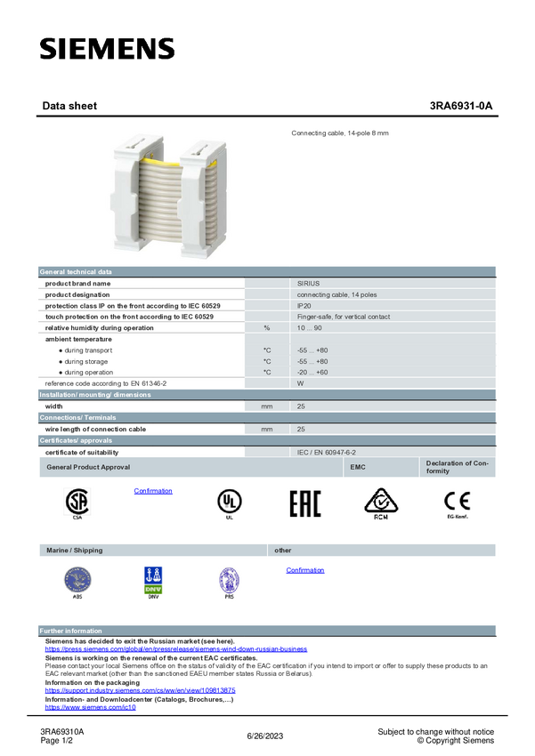Click the article number 3RA6931-0A heading
The image size is (535, 756).
461,106
